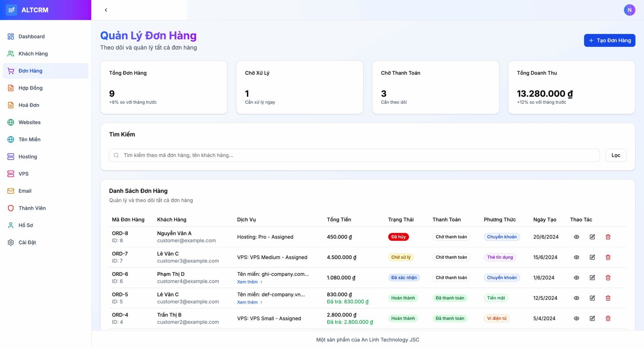
Task: Click the Websites globe icon in sidebar
Action: (x=10, y=122)
